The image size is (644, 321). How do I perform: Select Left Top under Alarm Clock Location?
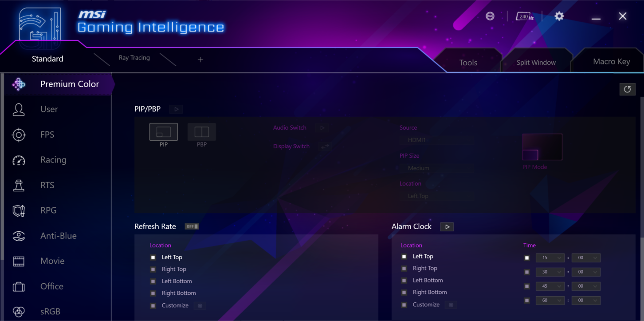[x=417, y=256]
